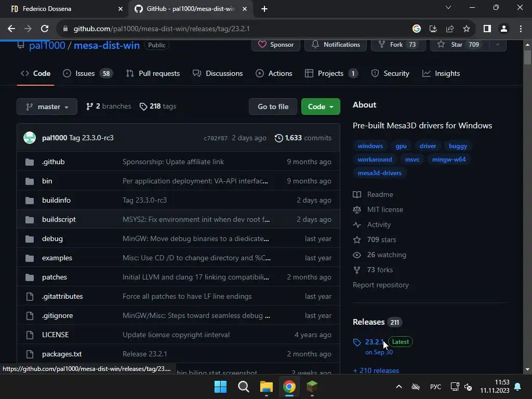Open the Actions tab
Image resolution: width=532 pixels, height=399 pixels.
(x=274, y=73)
